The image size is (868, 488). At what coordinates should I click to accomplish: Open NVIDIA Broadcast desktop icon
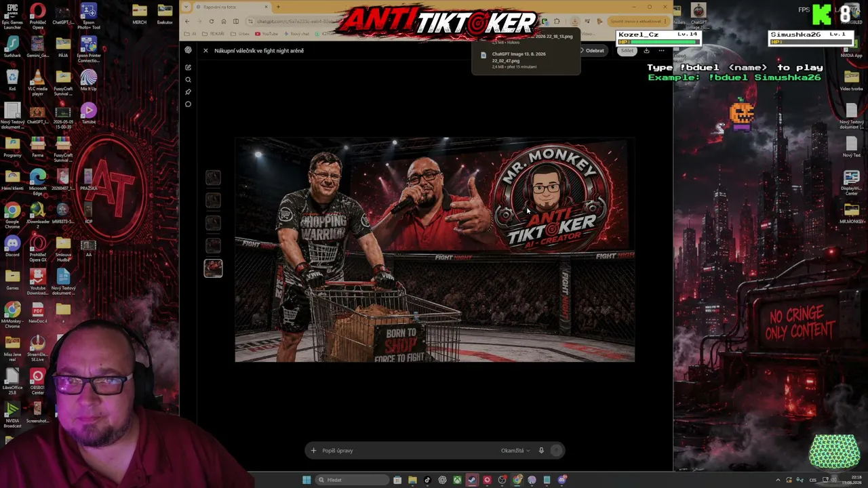point(12,415)
